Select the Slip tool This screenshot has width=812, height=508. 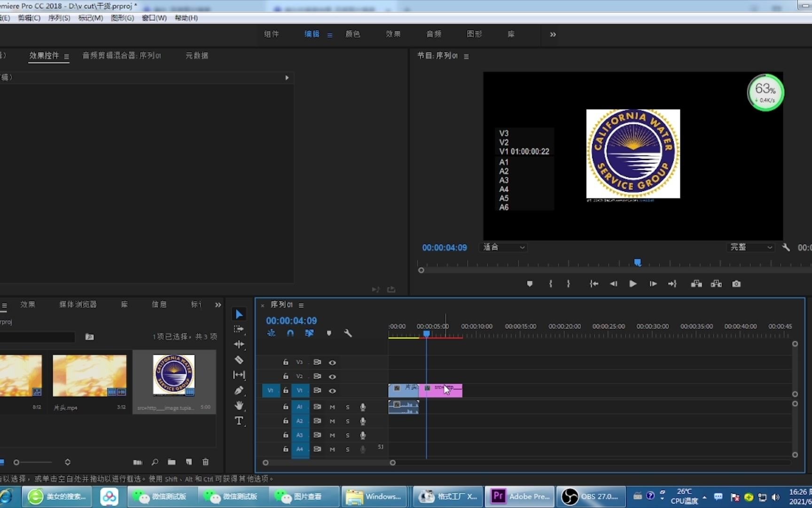point(239,375)
